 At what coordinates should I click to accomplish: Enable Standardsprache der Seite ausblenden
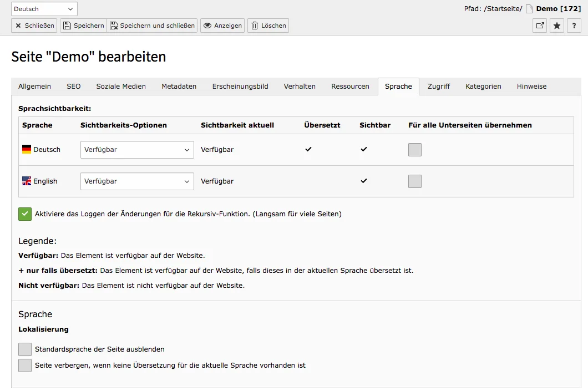pyautogui.click(x=24, y=349)
